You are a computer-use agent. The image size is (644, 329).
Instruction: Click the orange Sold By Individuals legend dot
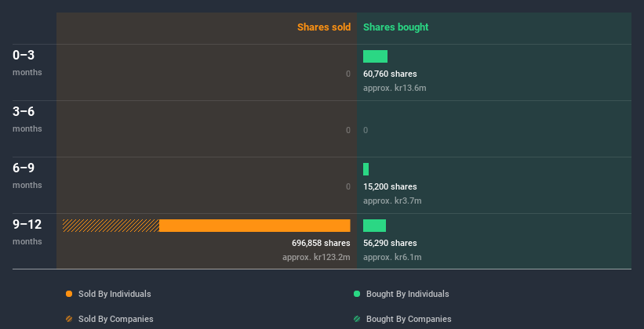pos(69,294)
